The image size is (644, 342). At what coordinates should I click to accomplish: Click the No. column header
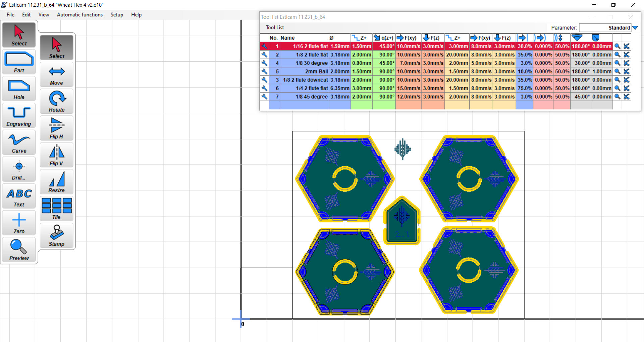click(x=274, y=38)
